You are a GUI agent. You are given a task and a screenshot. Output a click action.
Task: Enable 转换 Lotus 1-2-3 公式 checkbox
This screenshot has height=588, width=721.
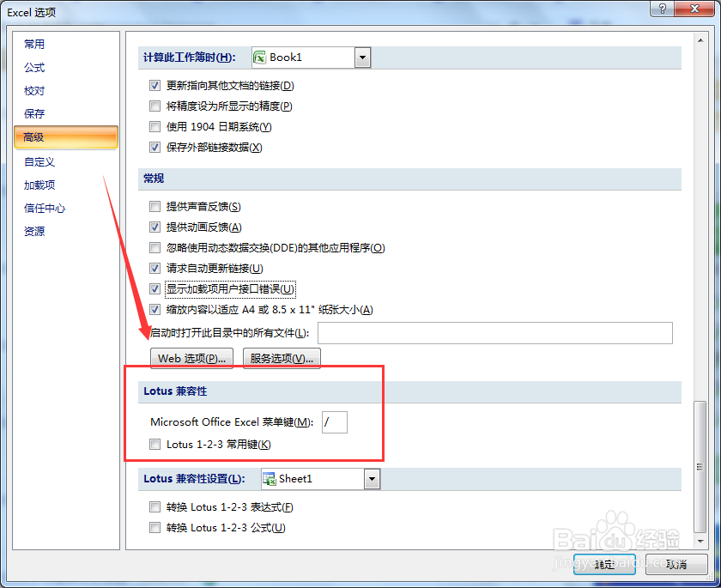154,528
